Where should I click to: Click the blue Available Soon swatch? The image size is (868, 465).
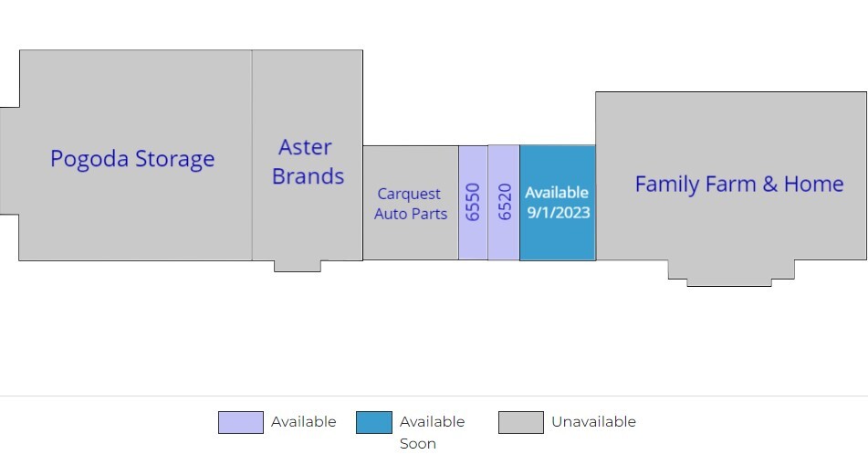click(374, 422)
